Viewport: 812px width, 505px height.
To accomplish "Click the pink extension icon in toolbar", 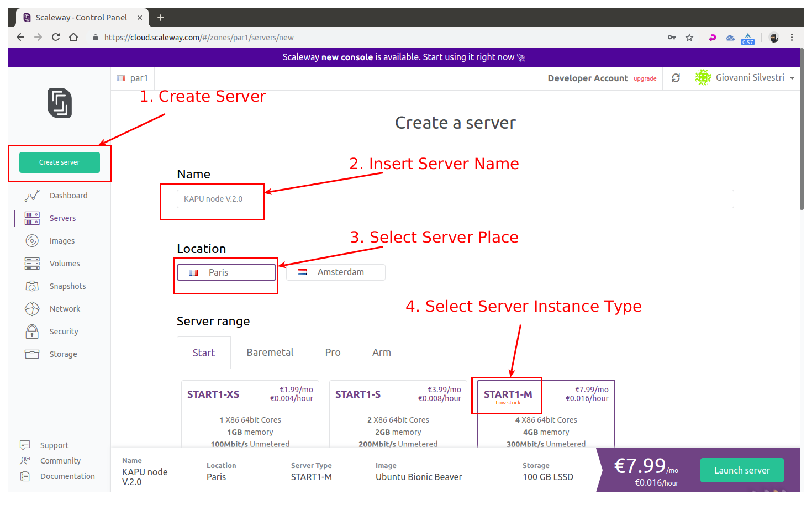I will click(x=713, y=38).
